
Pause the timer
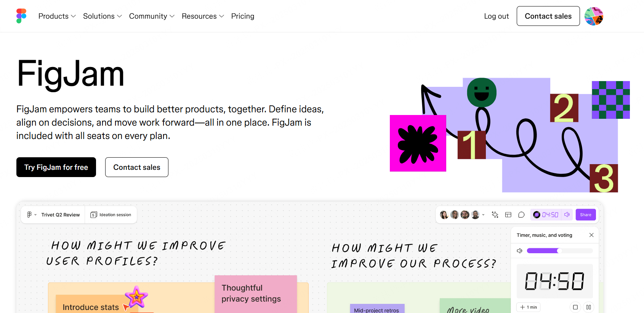coord(588,307)
